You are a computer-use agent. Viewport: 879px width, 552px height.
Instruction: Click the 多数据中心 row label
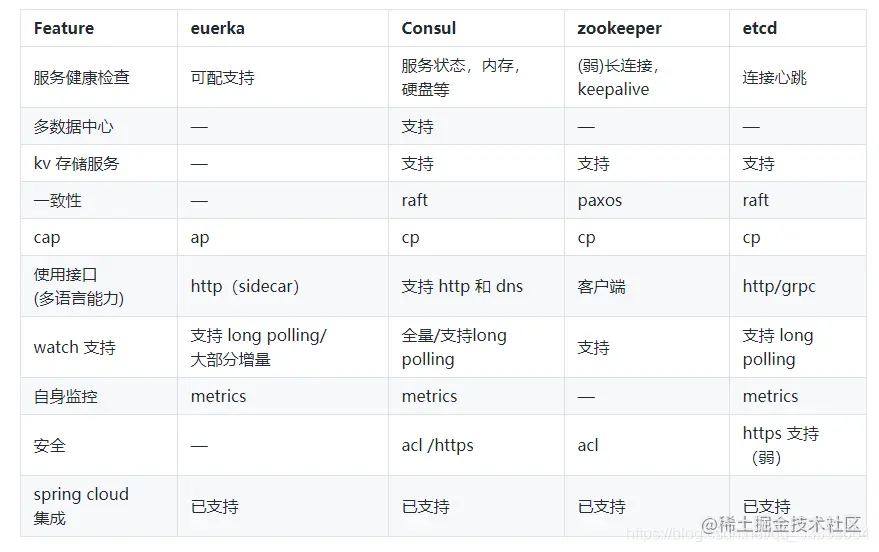pyautogui.click(x=74, y=127)
